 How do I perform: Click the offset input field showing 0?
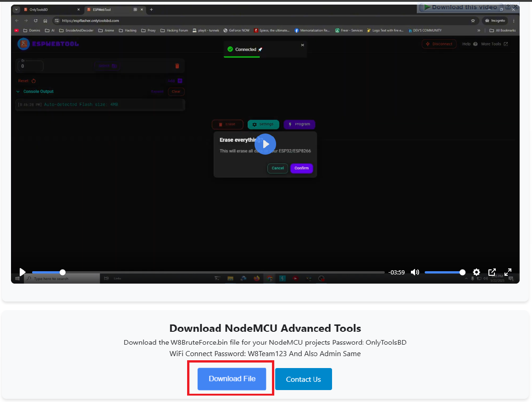pos(30,66)
